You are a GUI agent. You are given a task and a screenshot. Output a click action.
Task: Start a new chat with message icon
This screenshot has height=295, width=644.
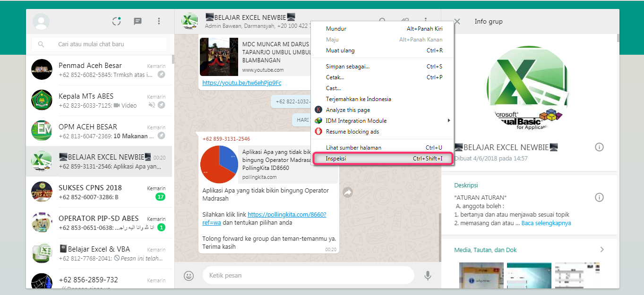tap(137, 21)
